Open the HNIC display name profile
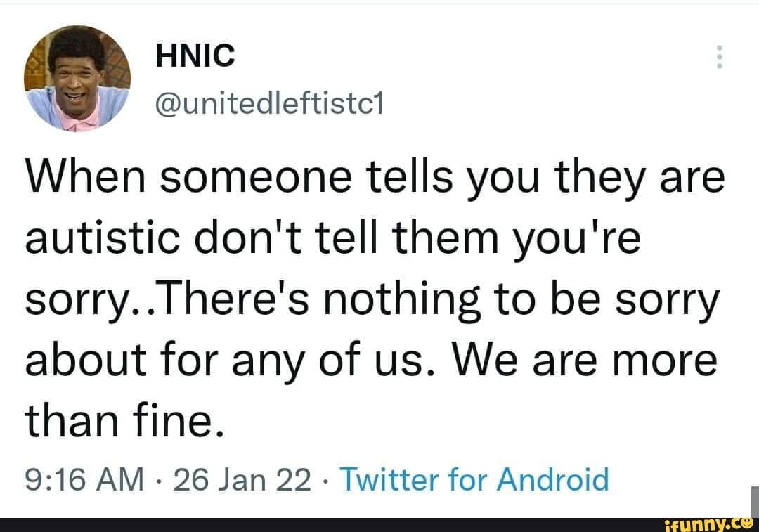 [x=195, y=56]
